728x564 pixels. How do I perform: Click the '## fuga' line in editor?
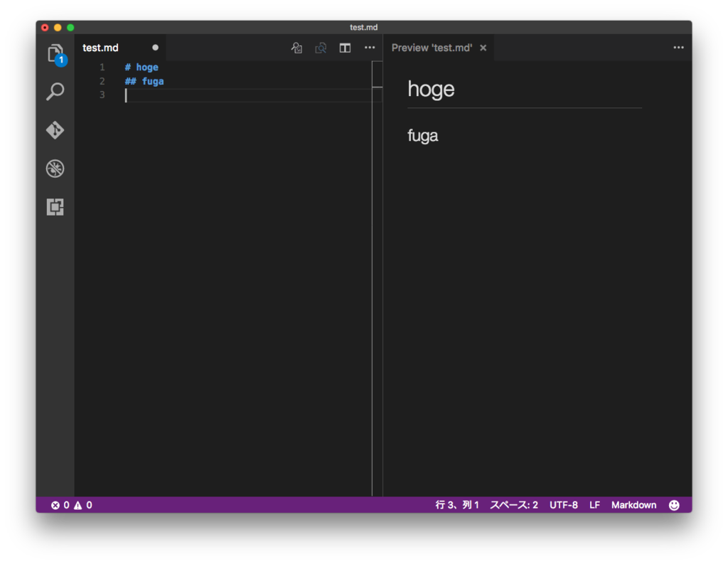(x=144, y=81)
